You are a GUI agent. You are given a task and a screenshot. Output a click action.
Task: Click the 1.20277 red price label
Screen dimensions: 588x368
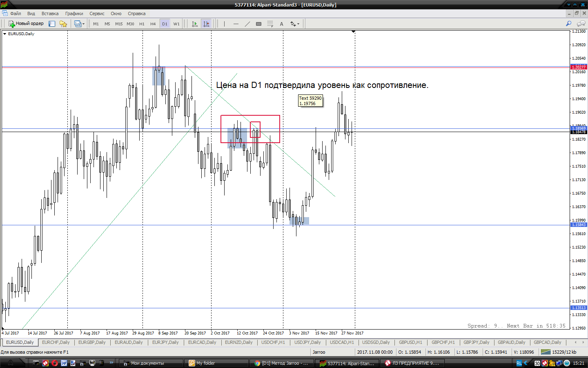coord(579,67)
